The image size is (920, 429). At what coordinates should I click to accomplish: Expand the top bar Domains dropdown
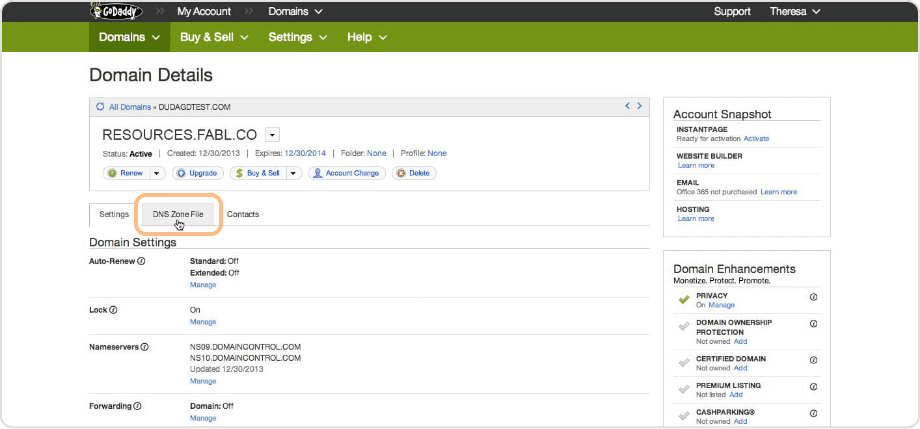point(295,11)
